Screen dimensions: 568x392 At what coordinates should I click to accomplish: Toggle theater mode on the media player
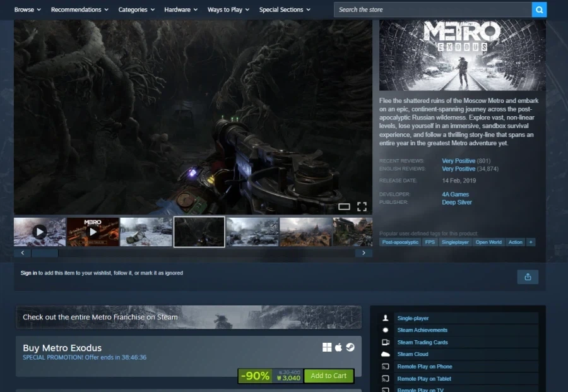344,206
